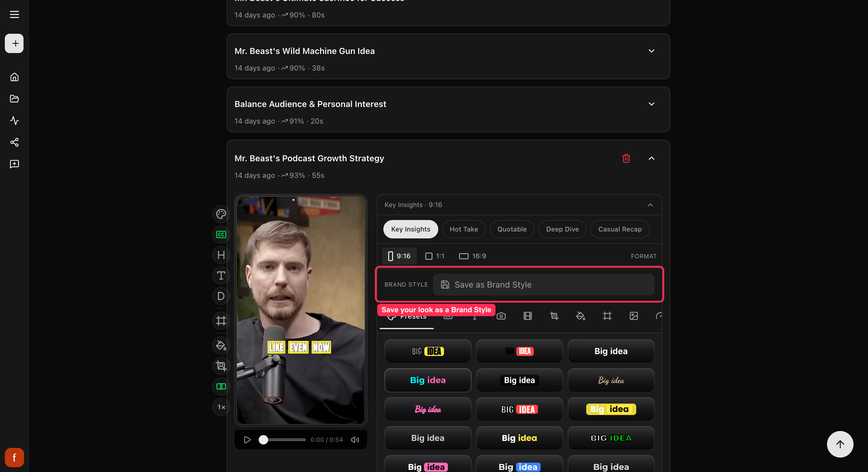This screenshot has width=868, height=472.
Task: Collapse the Key Insights 9:16 panel
Action: coord(650,205)
